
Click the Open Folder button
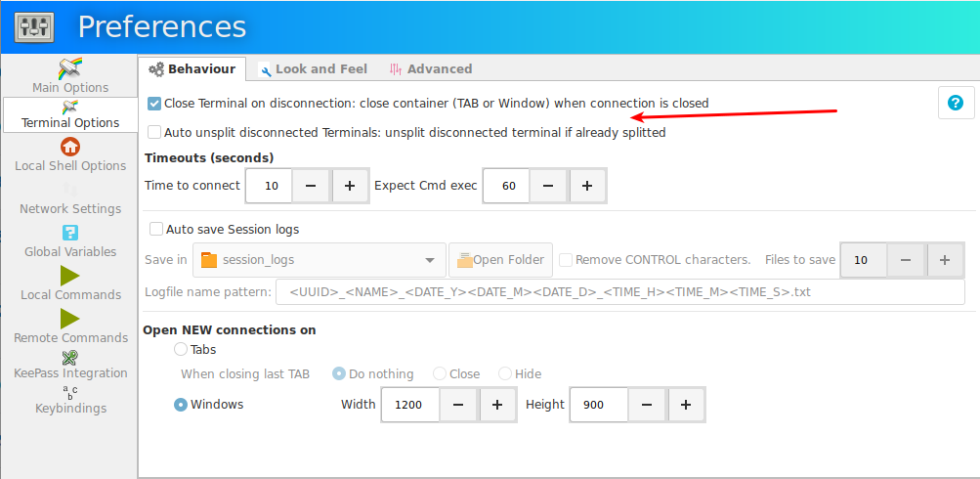500,260
